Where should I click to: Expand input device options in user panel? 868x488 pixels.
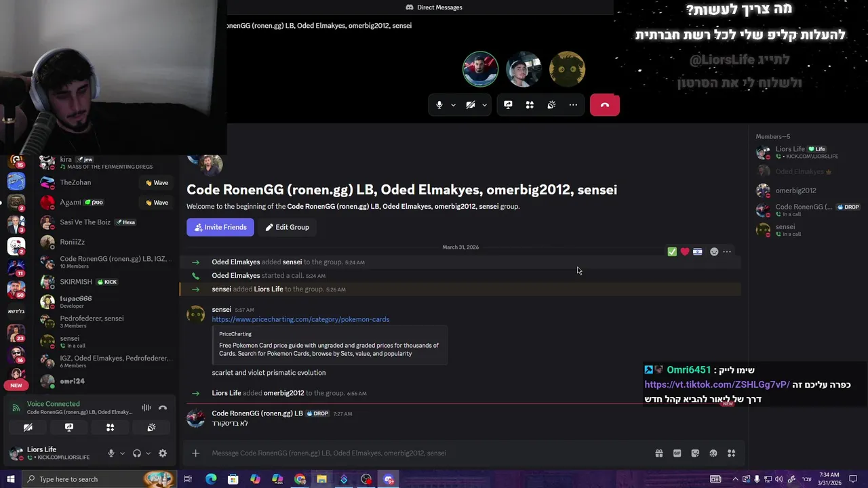(x=122, y=453)
